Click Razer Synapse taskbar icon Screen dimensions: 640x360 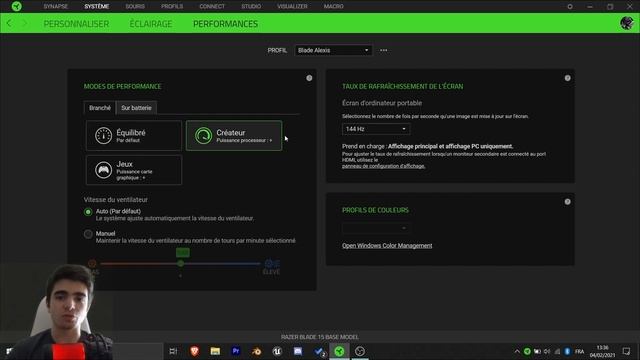pos(339,351)
